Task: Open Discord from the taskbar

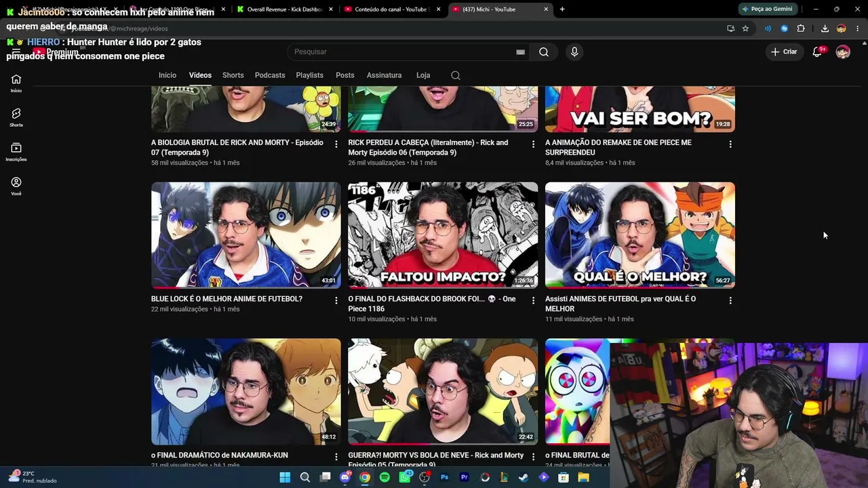Action: click(345, 477)
